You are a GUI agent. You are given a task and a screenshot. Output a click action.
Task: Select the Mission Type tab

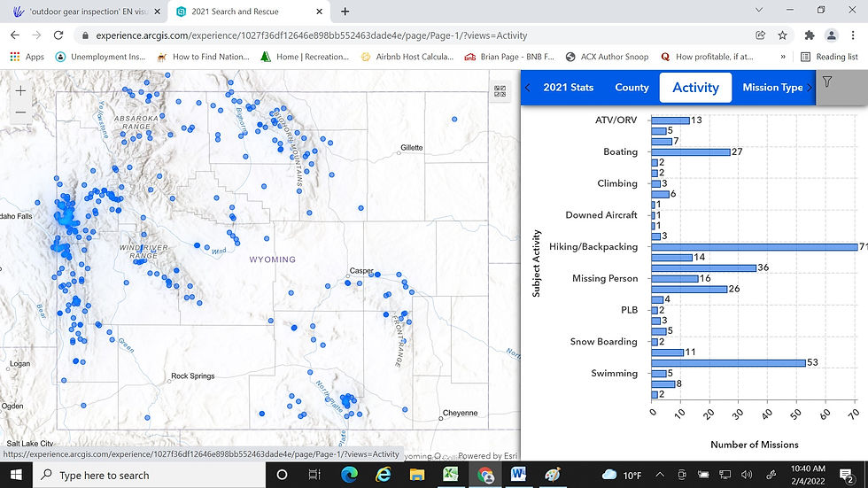tap(772, 88)
